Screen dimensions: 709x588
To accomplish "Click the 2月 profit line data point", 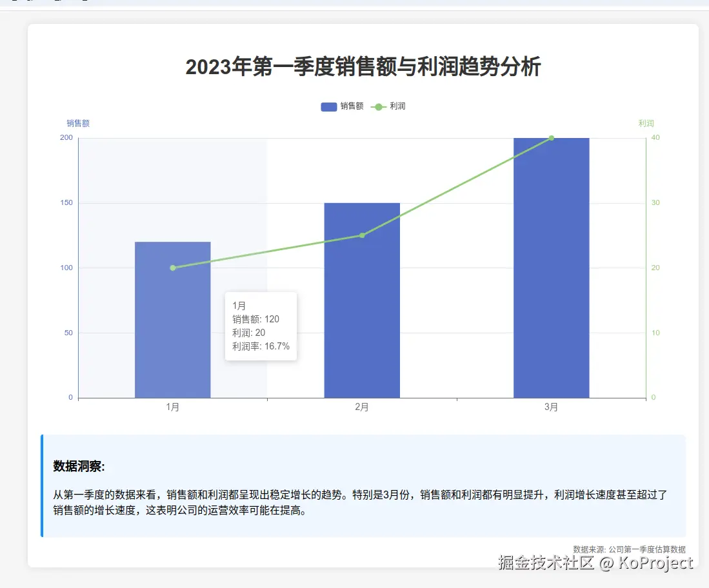I will [x=362, y=235].
